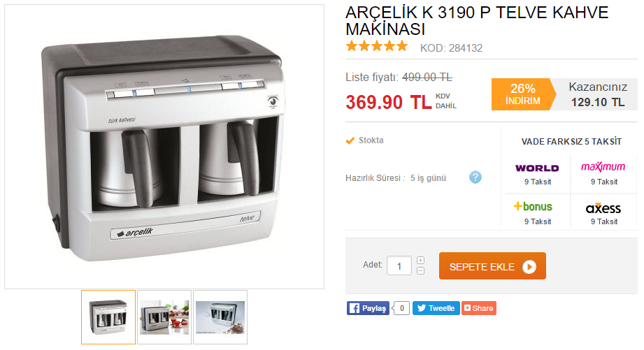This screenshot has height=350, width=644.
Task: Select the third thumbnail with coffee beans
Action: coord(220,317)
